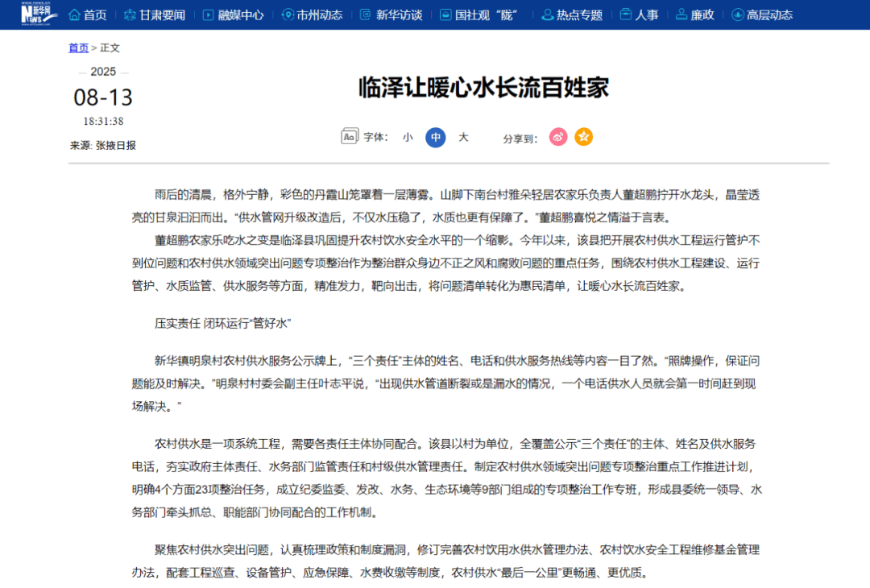Click the Aa font size icon

pyautogui.click(x=350, y=136)
